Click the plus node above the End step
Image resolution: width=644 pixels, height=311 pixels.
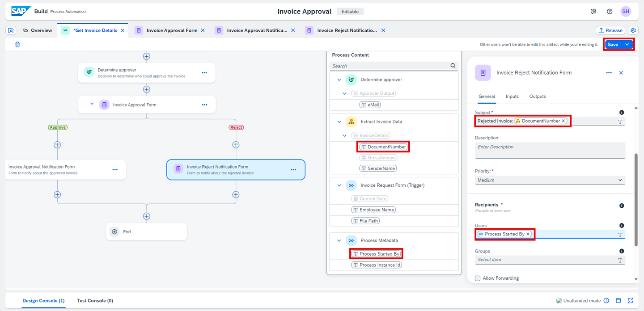pos(146,216)
